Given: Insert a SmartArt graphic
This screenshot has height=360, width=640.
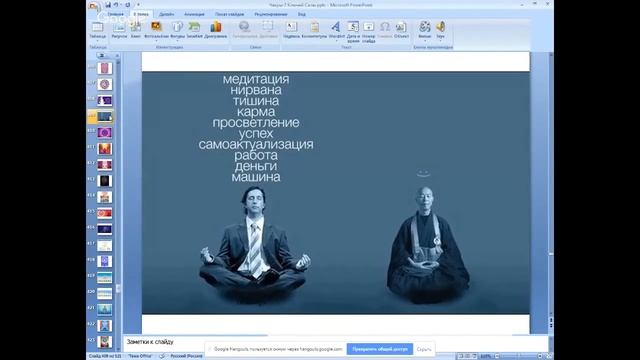Looking at the screenshot, I should [x=194, y=30].
